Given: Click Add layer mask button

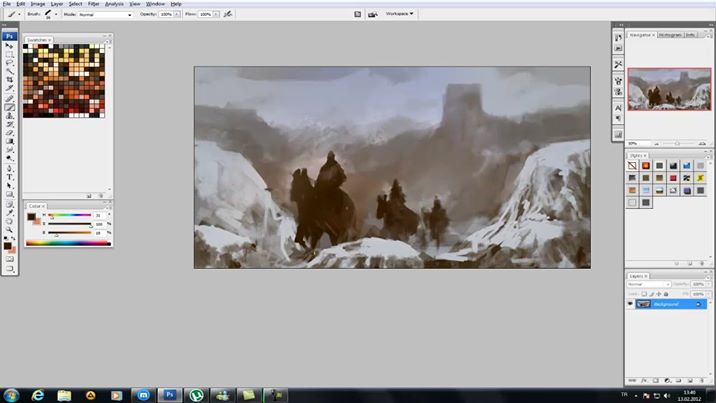Looking at the screenshot, I should [656, 380].
